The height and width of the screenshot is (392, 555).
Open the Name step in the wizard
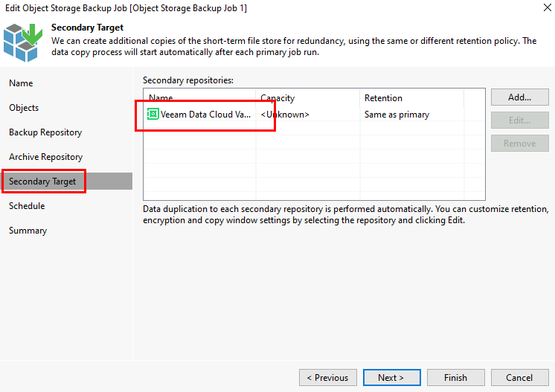[21, 83]
